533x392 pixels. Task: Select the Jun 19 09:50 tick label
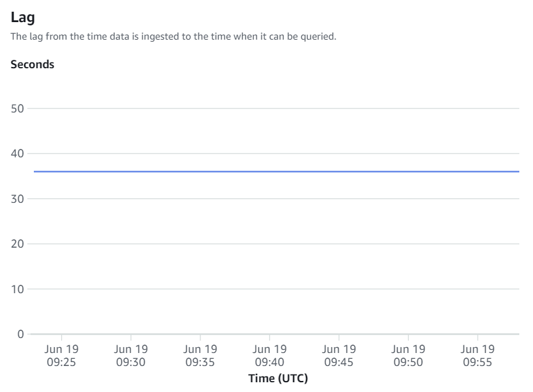[x=408, y=356]
